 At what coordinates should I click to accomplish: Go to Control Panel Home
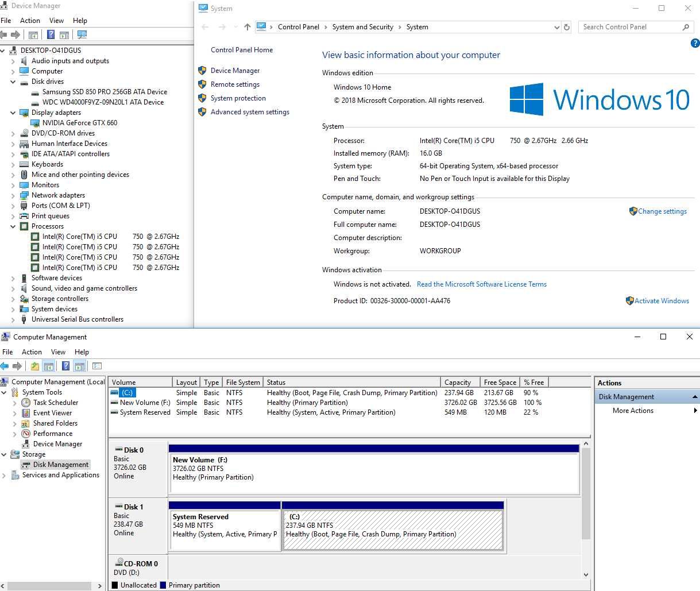point(242,50)
